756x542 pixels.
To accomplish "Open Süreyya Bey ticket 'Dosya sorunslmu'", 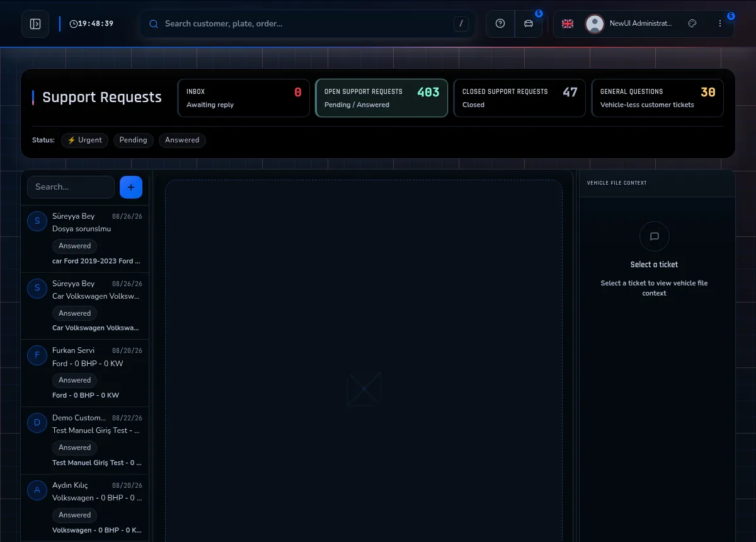I will point(85,239).
